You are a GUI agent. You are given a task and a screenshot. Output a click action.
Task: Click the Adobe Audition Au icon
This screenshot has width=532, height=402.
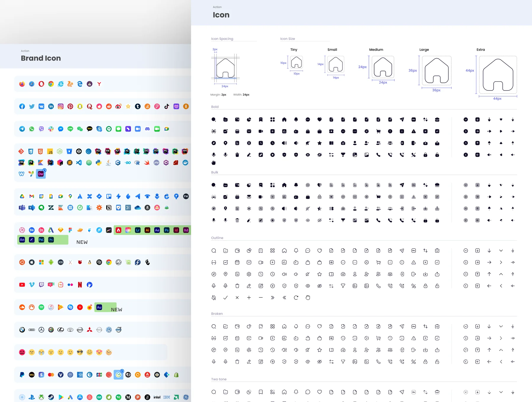click(99, 307)
